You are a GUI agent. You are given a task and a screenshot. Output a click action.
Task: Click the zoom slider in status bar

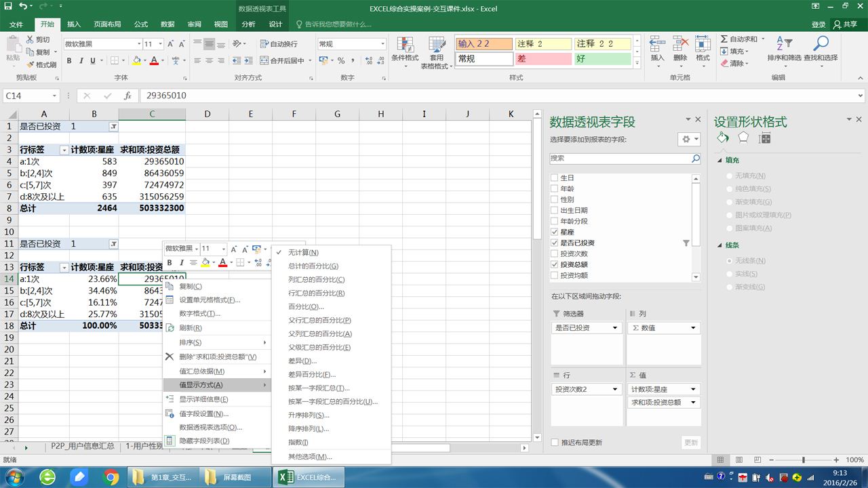coord(804,460)
